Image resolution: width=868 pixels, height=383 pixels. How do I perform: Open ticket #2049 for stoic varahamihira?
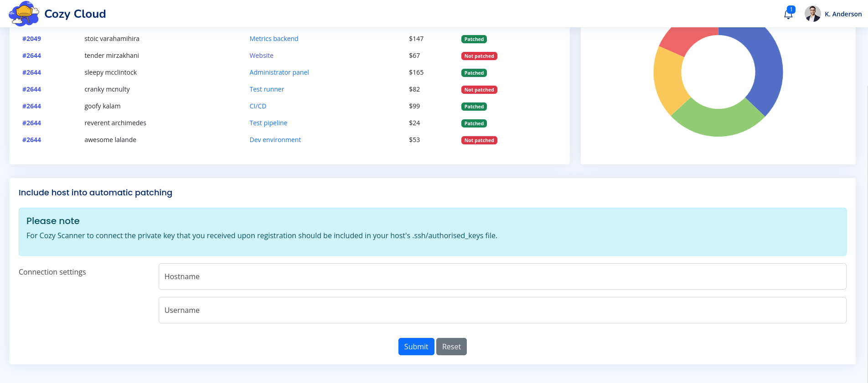tap(31, 39)
